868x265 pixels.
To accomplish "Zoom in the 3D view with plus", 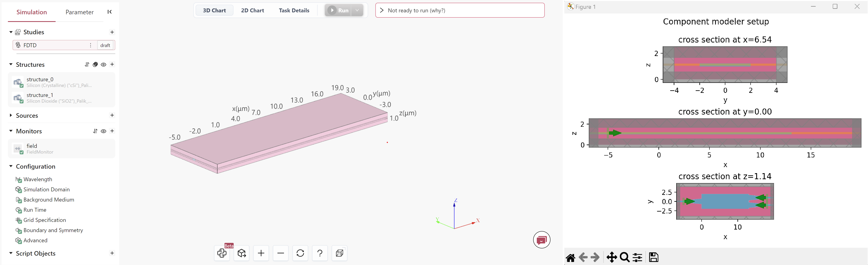I will [261, 253].
